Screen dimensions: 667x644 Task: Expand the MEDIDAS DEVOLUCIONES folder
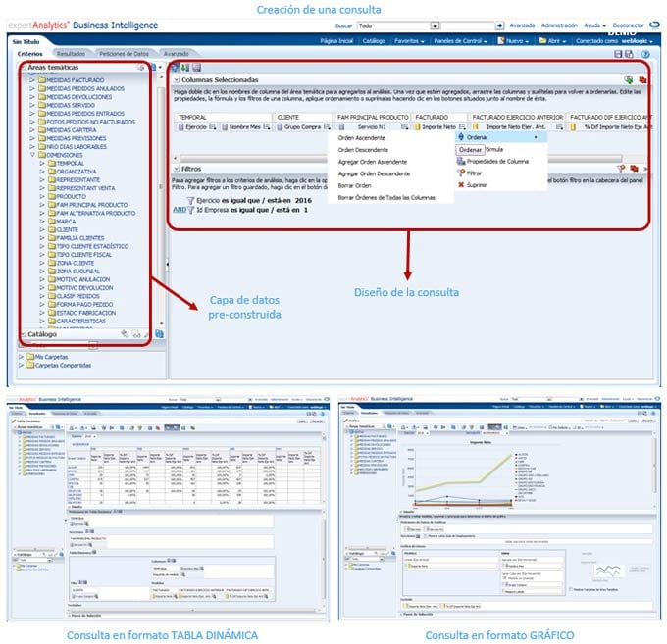[x=32, y=96]
